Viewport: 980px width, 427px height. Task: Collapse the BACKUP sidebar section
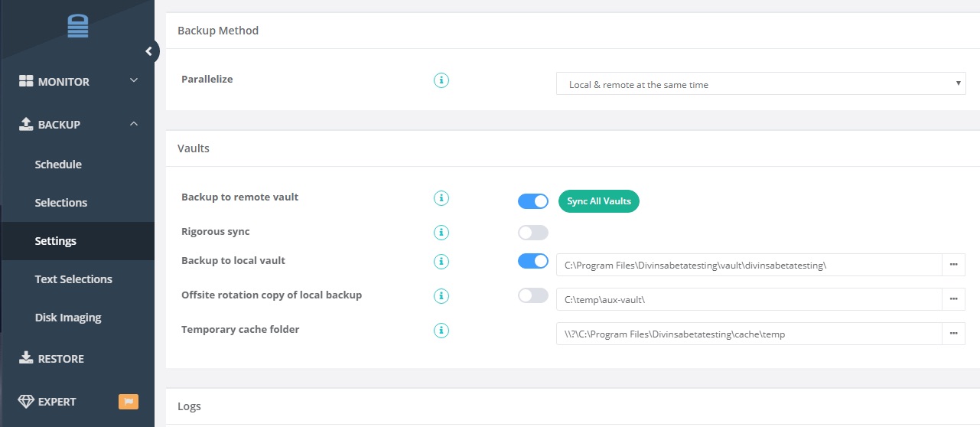[x=77, y=124]
